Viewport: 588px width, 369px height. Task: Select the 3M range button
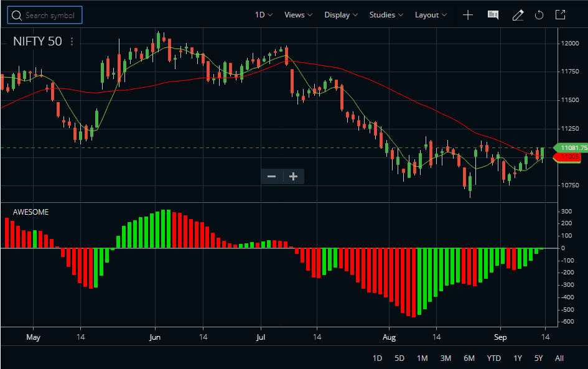(446, 358)
